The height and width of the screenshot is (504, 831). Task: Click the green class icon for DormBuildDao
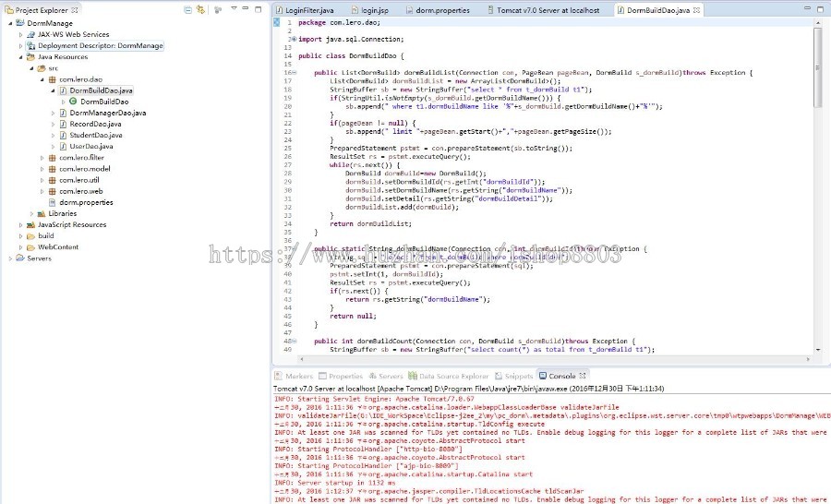(x=73, y=102)
